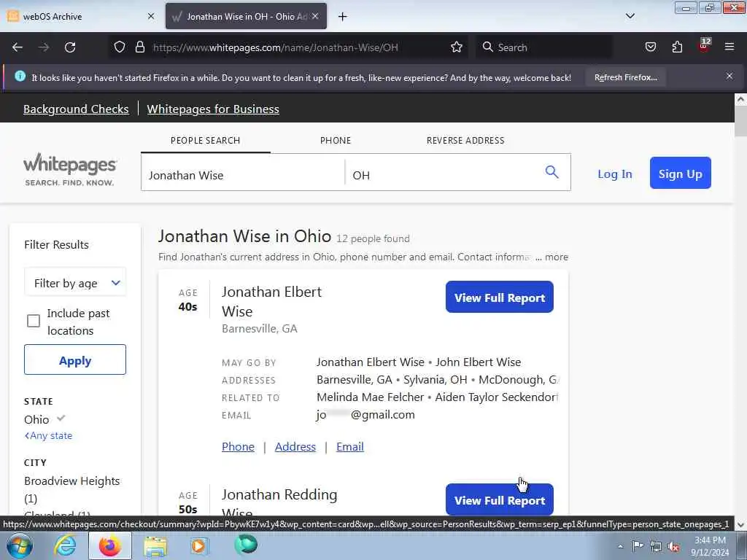747x560 pixels.
Task: Select the PHONE search tab
Action: pos(336,141)
